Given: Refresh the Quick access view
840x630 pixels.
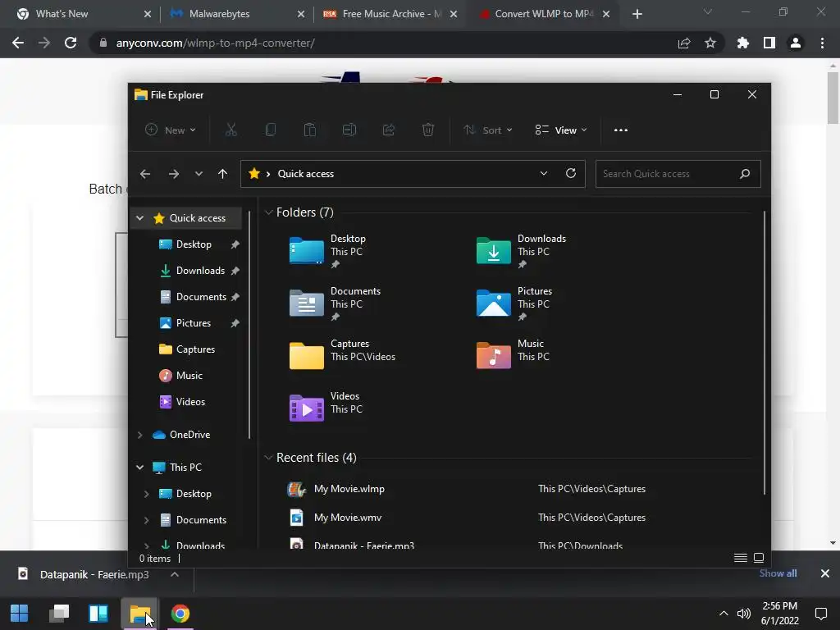Looking at the screenshot, I should pos(571,174).
